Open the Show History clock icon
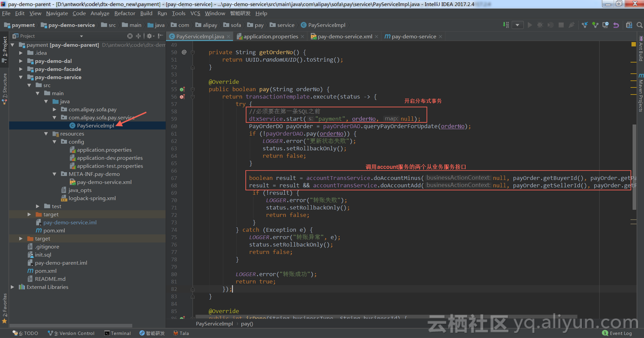This screenshot has width=644, height=338. tap(606, 25)
